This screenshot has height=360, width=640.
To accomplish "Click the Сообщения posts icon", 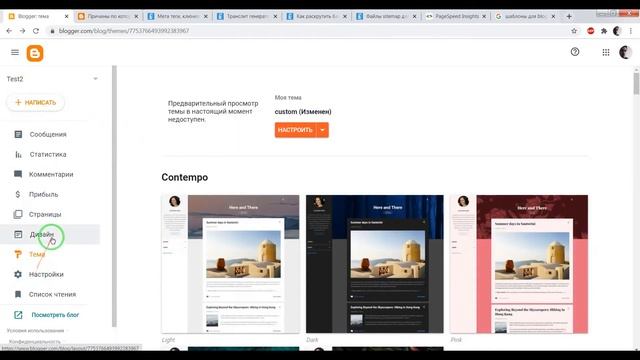I will click(x=18, y=134).
